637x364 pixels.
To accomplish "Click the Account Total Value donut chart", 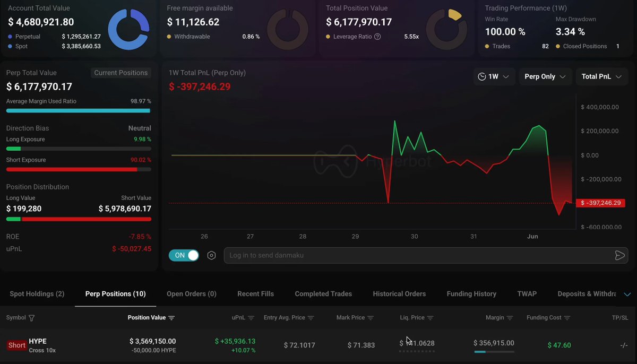I will pyautogui.click(x=129, y=29).
